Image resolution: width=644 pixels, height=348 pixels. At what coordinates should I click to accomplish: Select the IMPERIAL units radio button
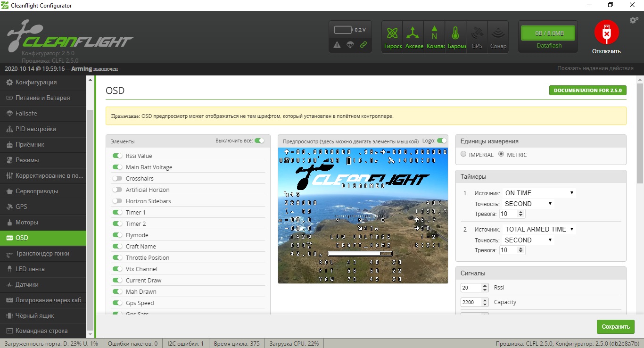[x=463, y=155]
